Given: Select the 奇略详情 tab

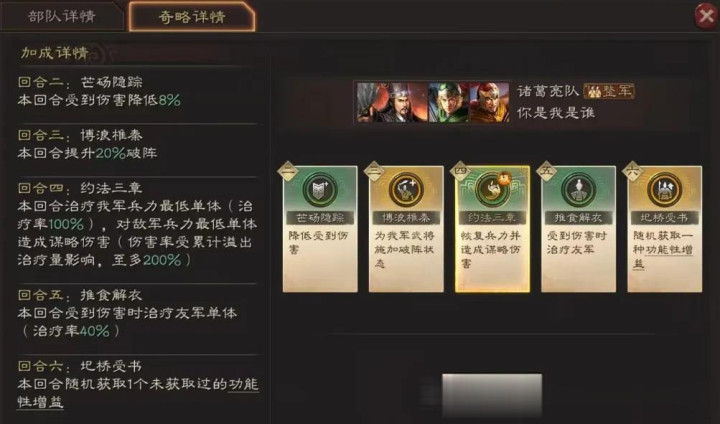Looking at the screenshot, I should [x=192, y=17].
